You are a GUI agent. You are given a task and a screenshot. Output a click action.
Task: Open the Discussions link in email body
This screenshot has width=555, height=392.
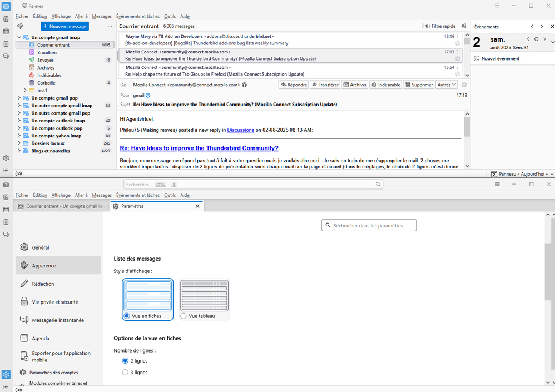(x=240, y=130)
